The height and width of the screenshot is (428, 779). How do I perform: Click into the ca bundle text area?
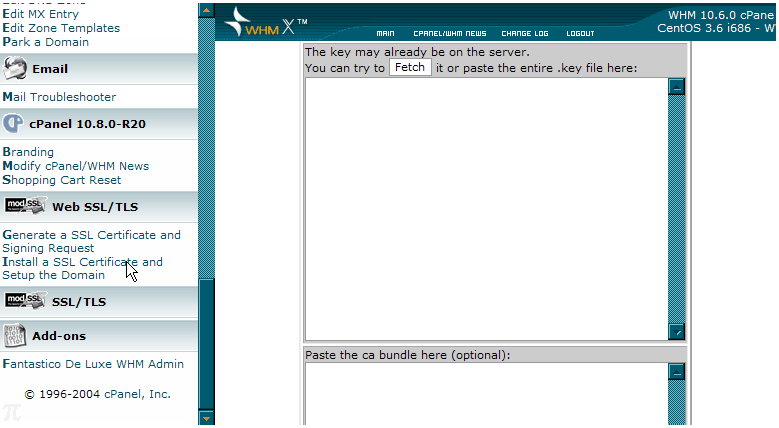coord(486,394)
